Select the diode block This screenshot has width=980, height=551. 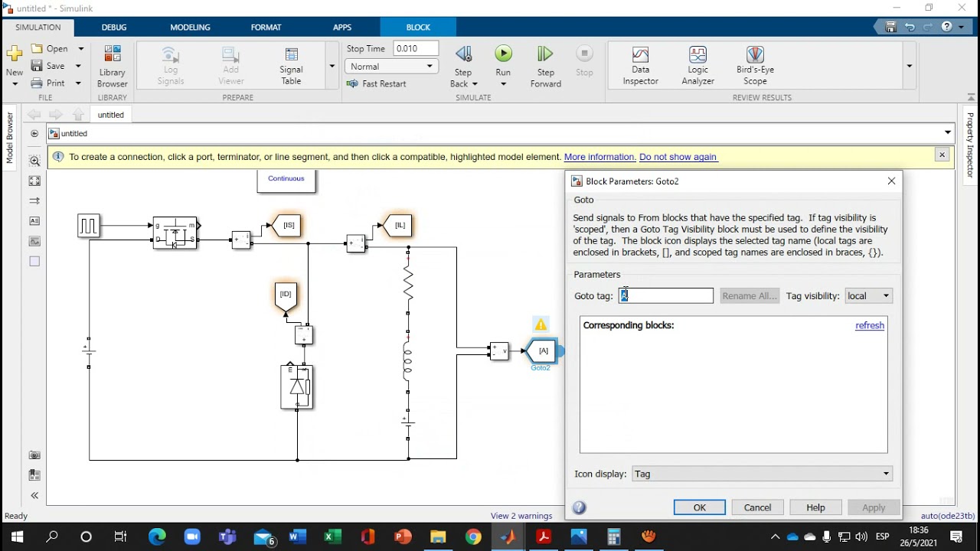(x=297, y=387)
